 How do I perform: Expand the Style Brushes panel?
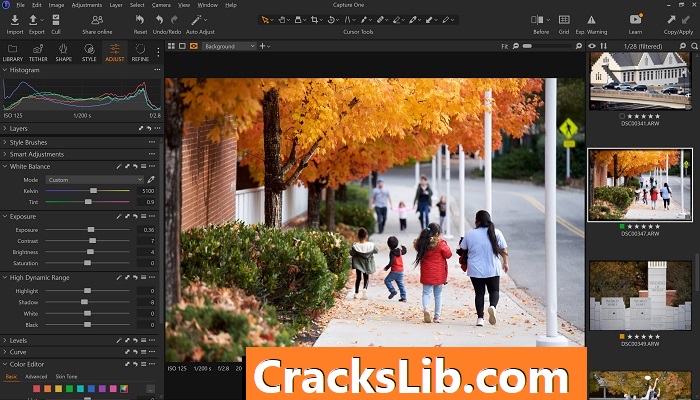pyautogui.click(x=5, y=142)
